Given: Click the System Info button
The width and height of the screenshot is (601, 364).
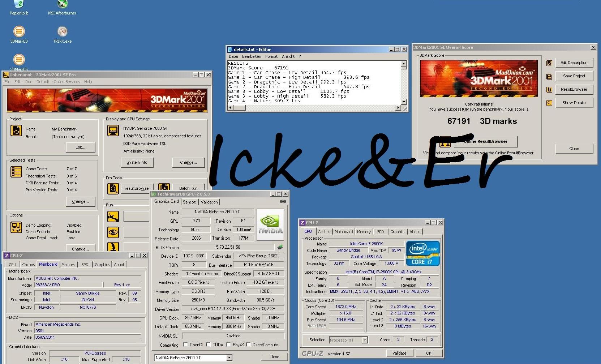Looking at the screenshot, I should coord(137,162).
